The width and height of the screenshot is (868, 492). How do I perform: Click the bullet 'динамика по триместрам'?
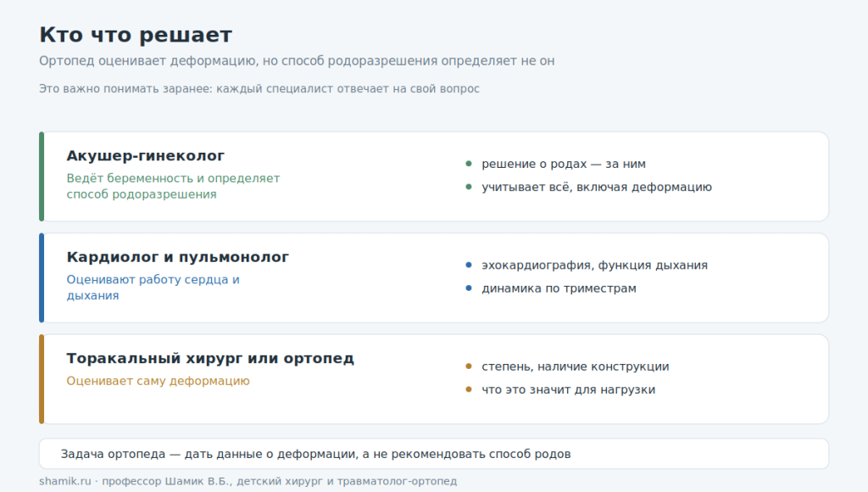[559, 288]
